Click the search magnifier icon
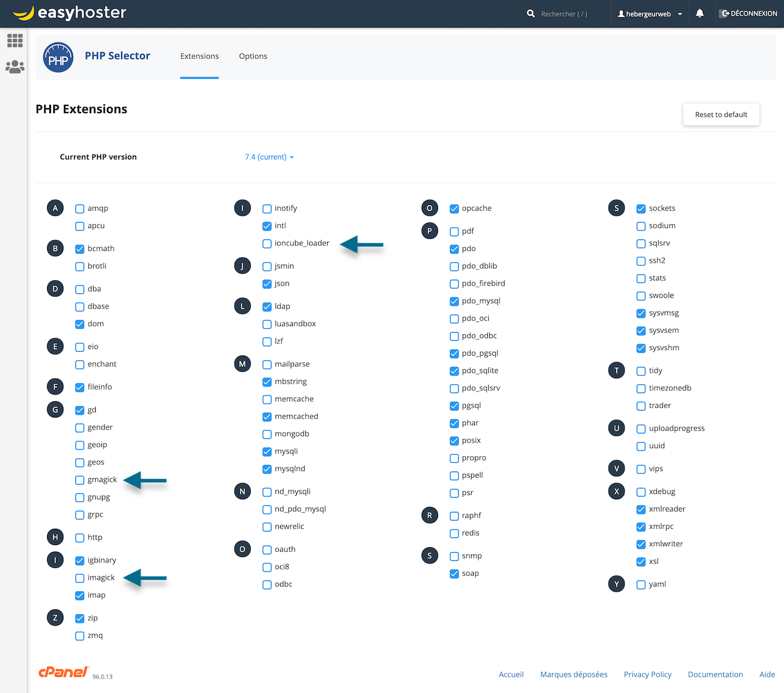 coord(530,13)
